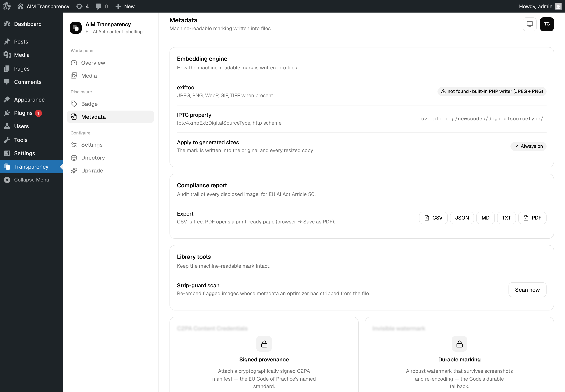
Task: Click the Durable marking heading
Action: tap(459, 360)
